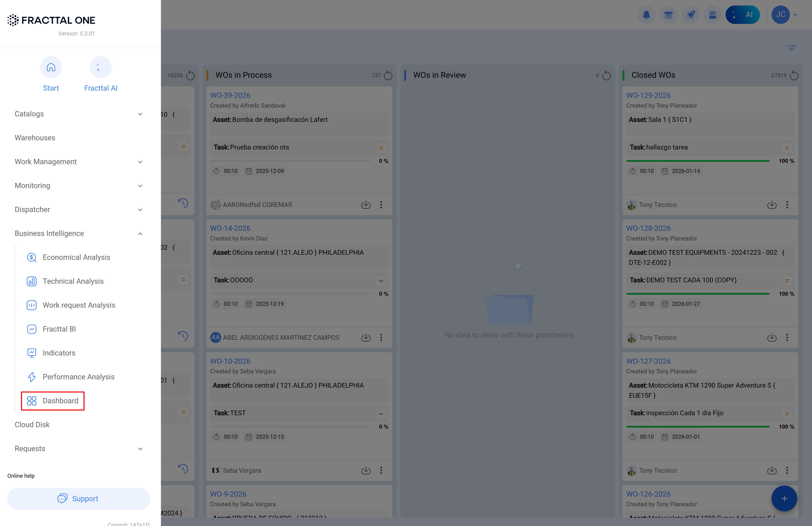Click the Support button

[x=78, y=499]
